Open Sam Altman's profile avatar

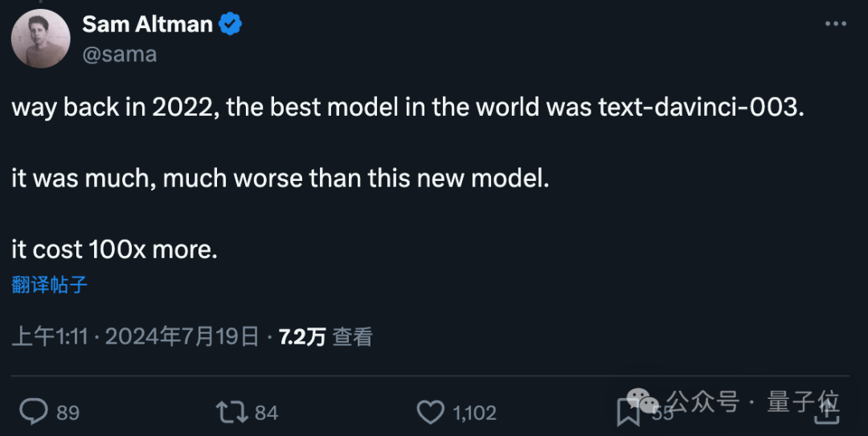coord(40,39)
